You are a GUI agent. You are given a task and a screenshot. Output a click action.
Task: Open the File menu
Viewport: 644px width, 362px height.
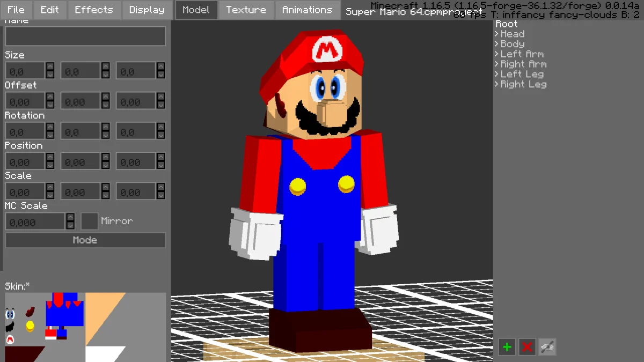(16, 10)
